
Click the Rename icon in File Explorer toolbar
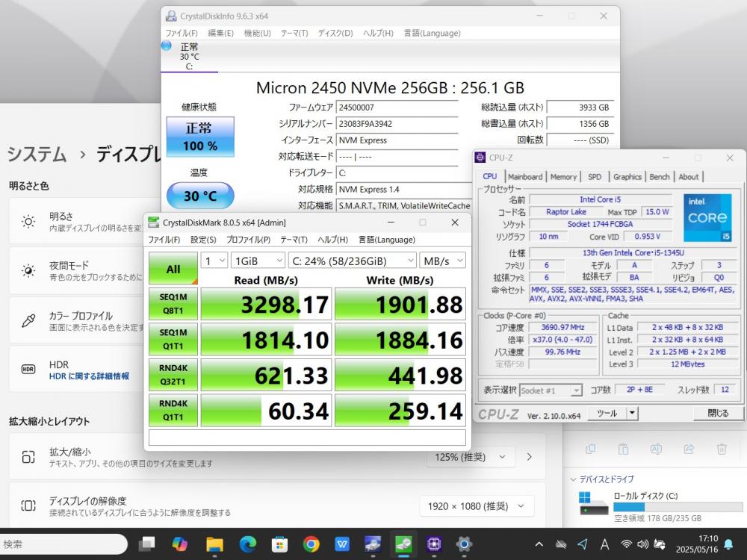[656, 449]
